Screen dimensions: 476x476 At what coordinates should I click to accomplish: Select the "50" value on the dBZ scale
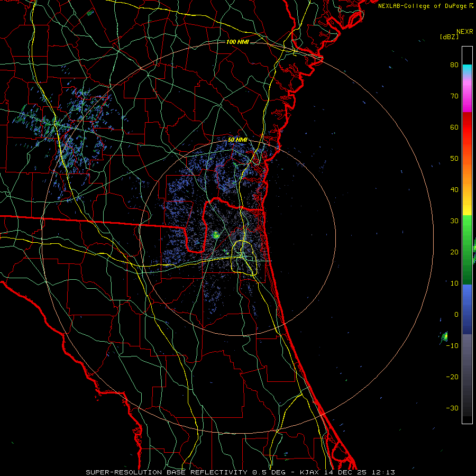pos(454,159)
